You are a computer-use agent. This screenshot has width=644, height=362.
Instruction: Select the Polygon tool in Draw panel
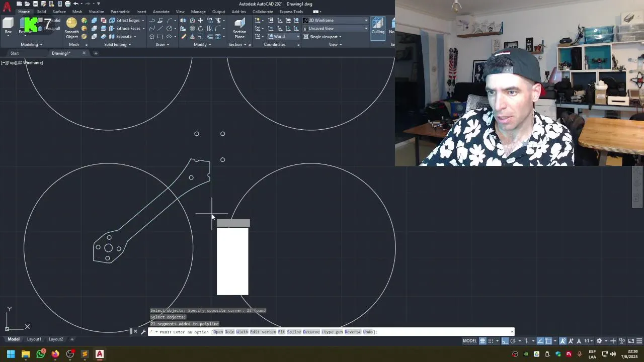(x=151, y=37)
